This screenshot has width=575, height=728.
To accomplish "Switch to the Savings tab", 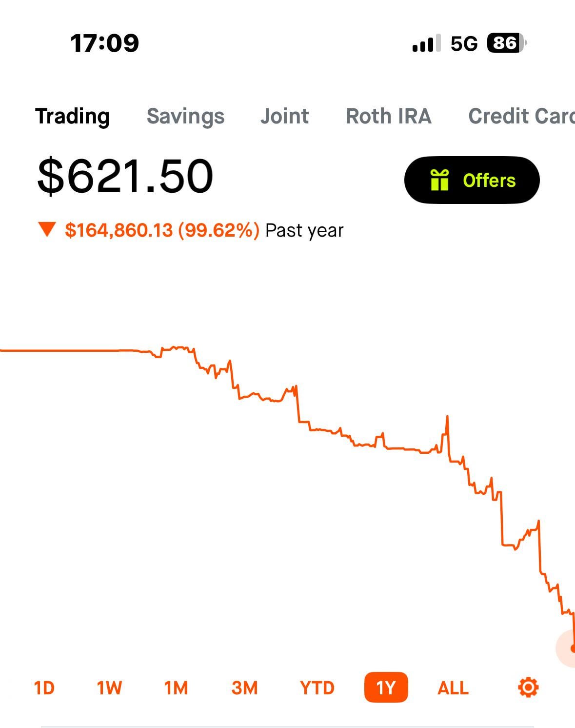I will [185, 117].
